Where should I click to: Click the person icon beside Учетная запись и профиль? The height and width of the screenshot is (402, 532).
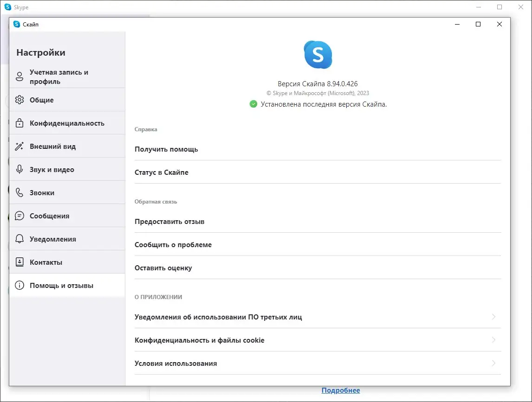(x=19, y=77)
